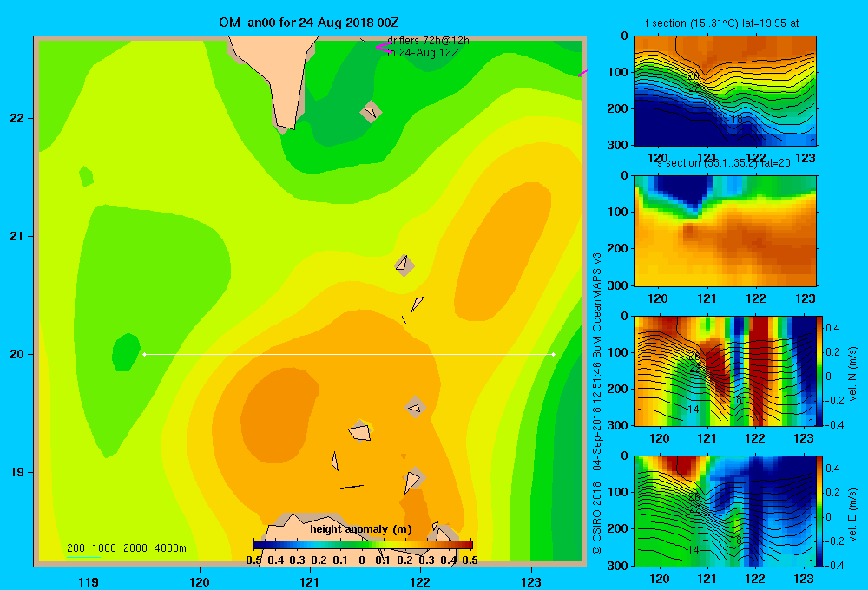This screenshot has height=590, width=868.
Task: Click the vertical CSIRO BoM OceanMAPS copyright text
Action: 597,404
